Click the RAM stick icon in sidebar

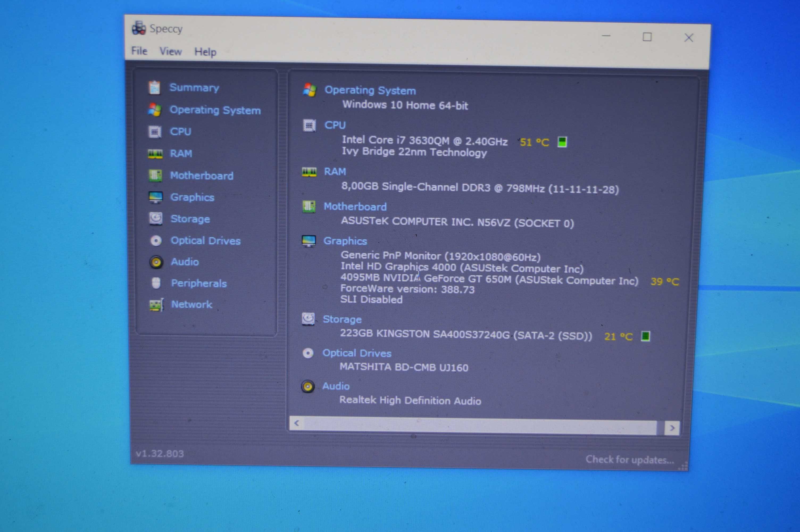point(155,154)
